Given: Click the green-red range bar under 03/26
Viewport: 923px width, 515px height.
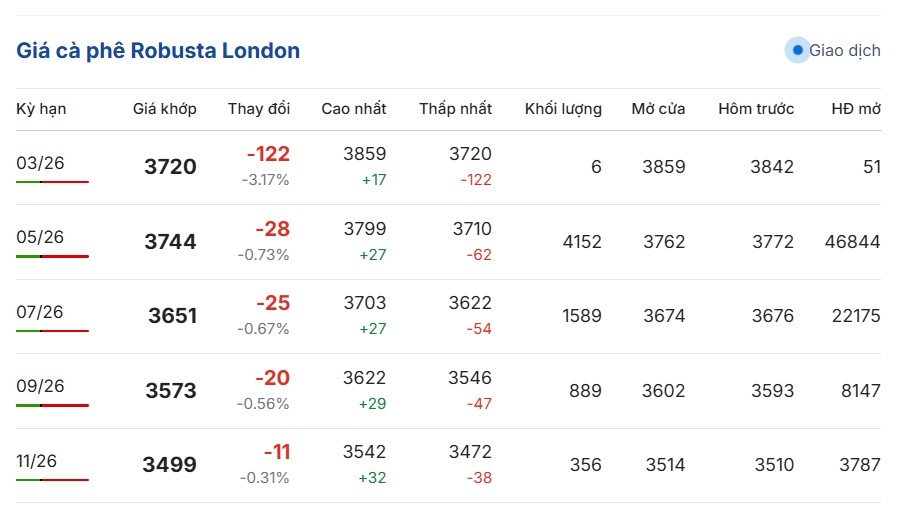Looking at the screenshot, I should click(x=52, y=182).
